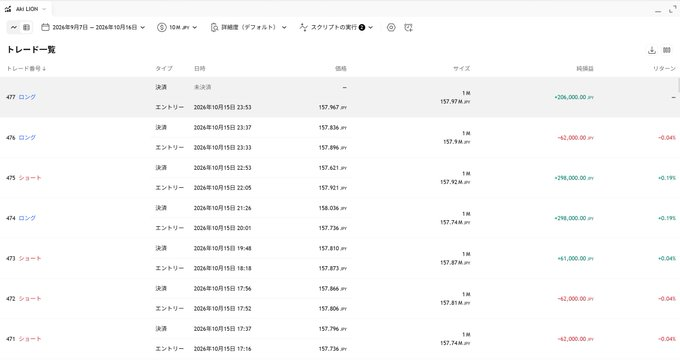Click the 157.97M size of trade 477
680x362 pixels.
[x=455, y=101]
